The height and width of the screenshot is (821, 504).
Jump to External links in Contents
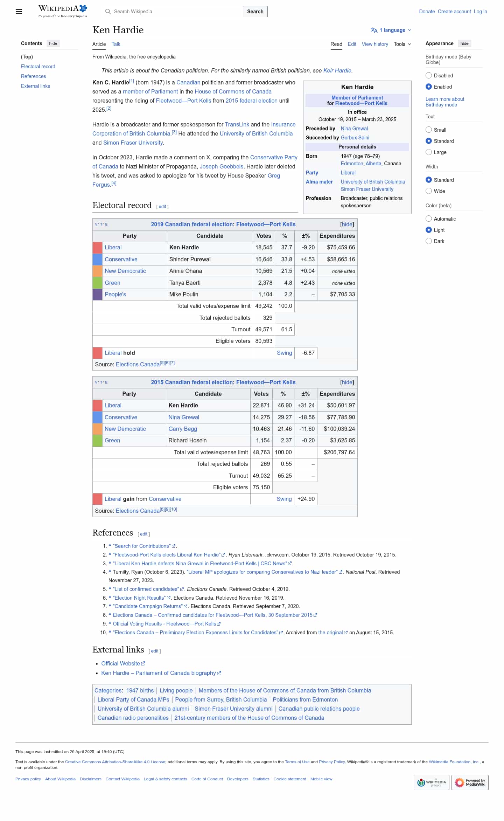(35, 86)
